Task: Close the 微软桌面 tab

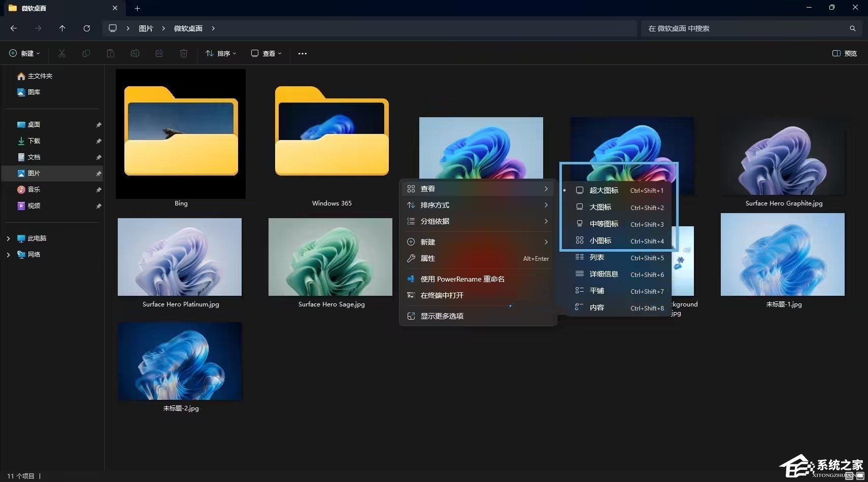Action: click(115, 8)
